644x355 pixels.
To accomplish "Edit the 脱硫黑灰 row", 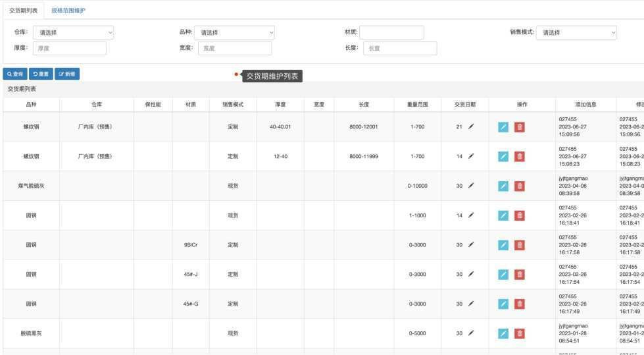I will pos(503,334).
